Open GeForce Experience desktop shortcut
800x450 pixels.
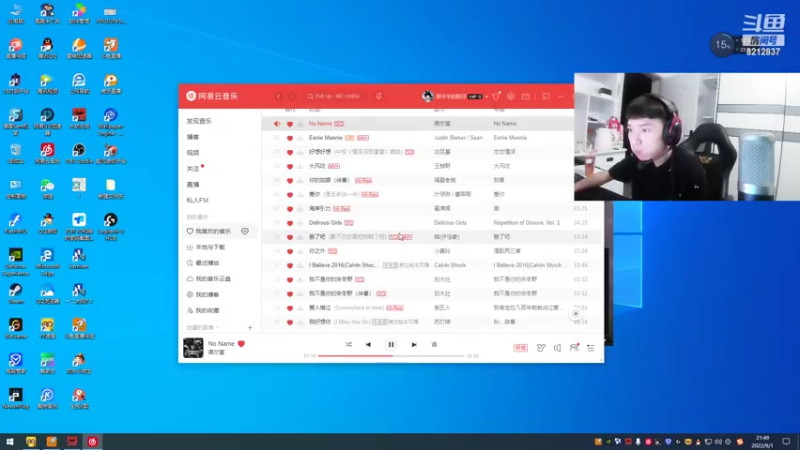[16, 262]
